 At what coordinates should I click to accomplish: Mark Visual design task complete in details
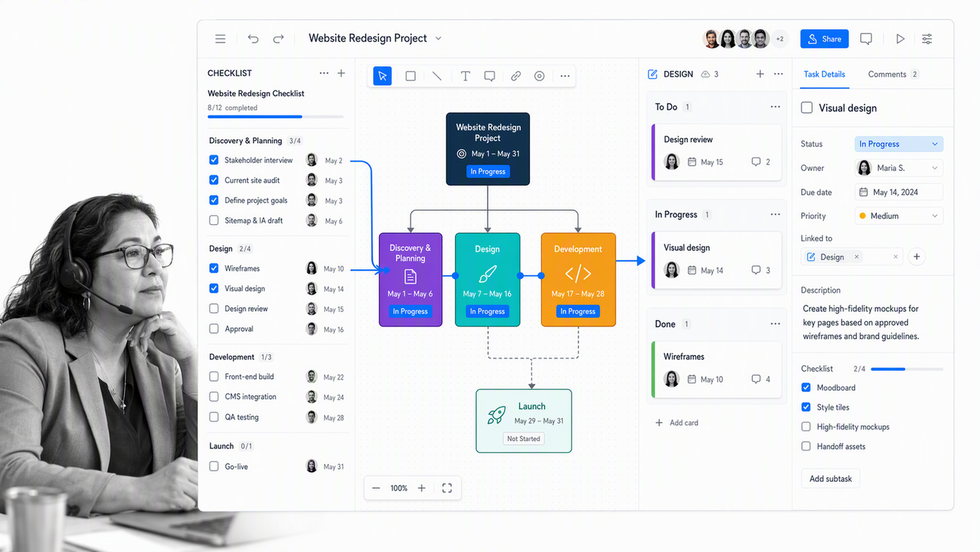807,107
